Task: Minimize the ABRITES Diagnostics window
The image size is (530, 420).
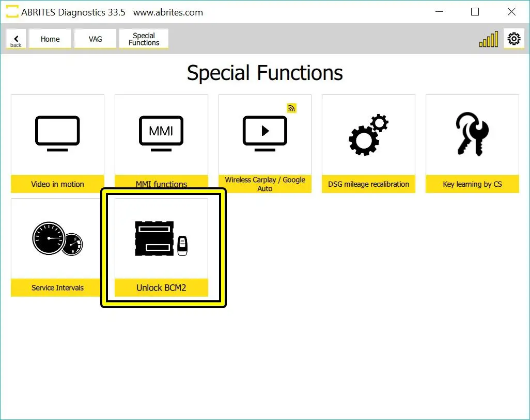Action: click(440, 12)
